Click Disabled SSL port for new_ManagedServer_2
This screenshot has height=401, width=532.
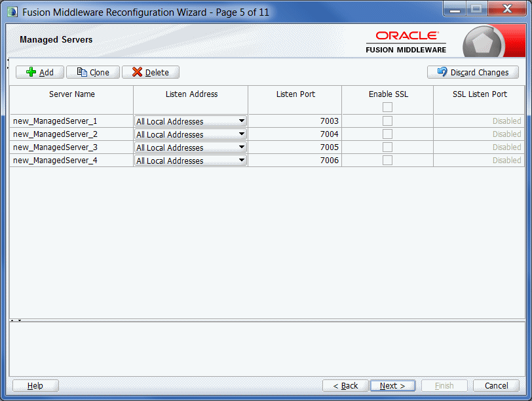pos(479,134)
